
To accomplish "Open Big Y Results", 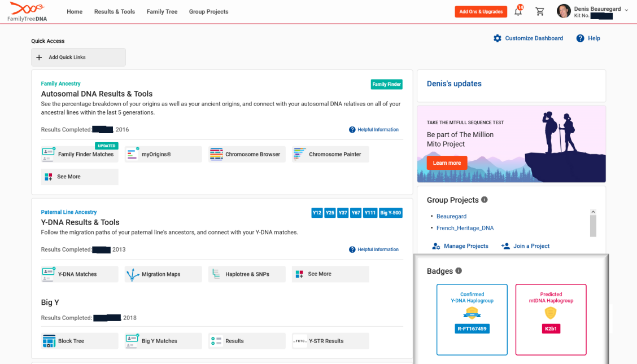I will coord(247,341).
